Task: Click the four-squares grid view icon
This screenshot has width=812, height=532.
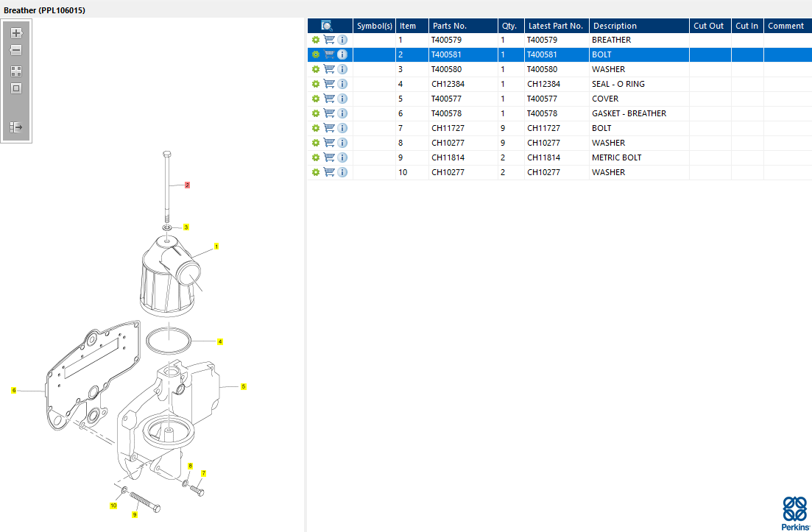Action: pos(16,71)
